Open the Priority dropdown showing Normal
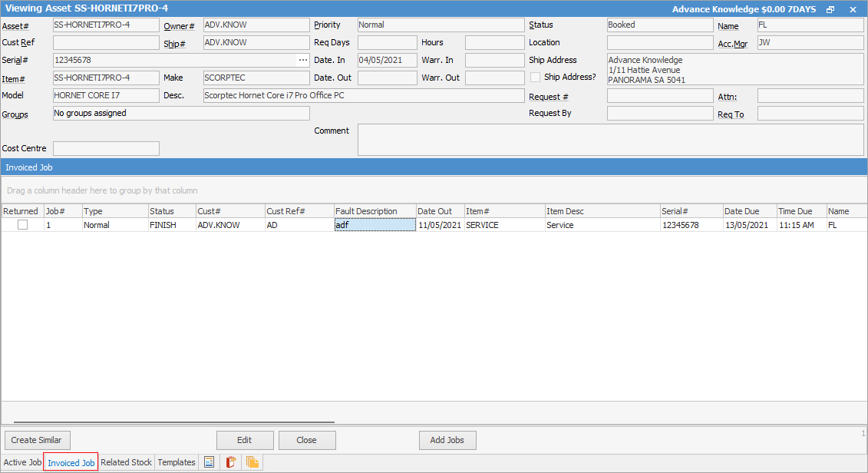The width and height of the screenshot is (868, 473). 441,24
